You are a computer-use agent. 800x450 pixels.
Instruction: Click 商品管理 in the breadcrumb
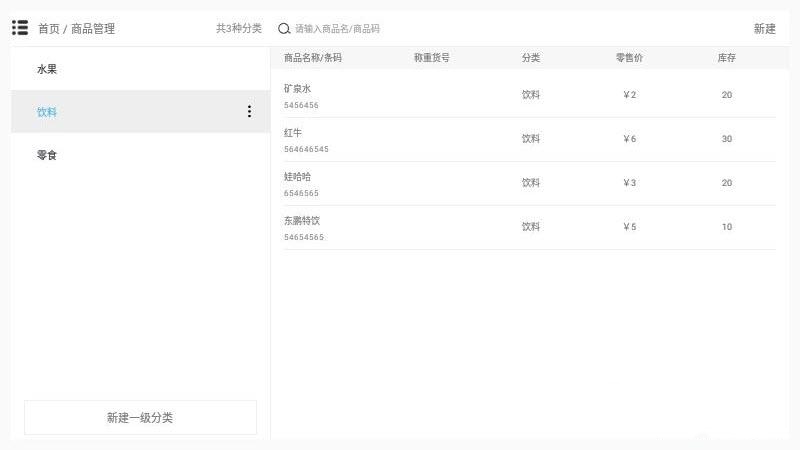[93, 29]
